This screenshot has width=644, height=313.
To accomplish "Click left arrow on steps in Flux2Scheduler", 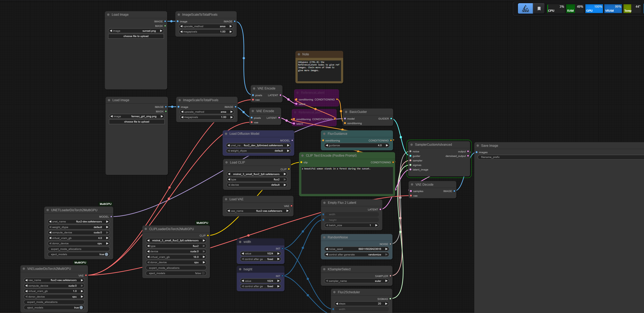I will (x=337, y=304).
